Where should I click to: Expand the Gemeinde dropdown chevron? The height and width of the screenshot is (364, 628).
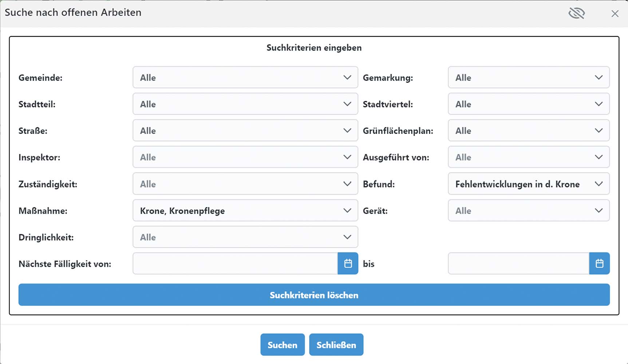[347, 78]
